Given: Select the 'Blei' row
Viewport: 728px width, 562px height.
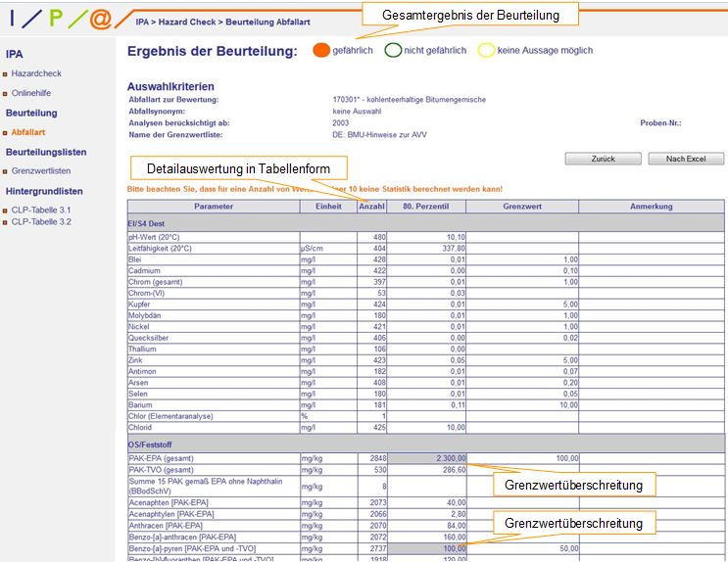Looking at the screenshot, I should pyautogui.click(x=426, y=259).
